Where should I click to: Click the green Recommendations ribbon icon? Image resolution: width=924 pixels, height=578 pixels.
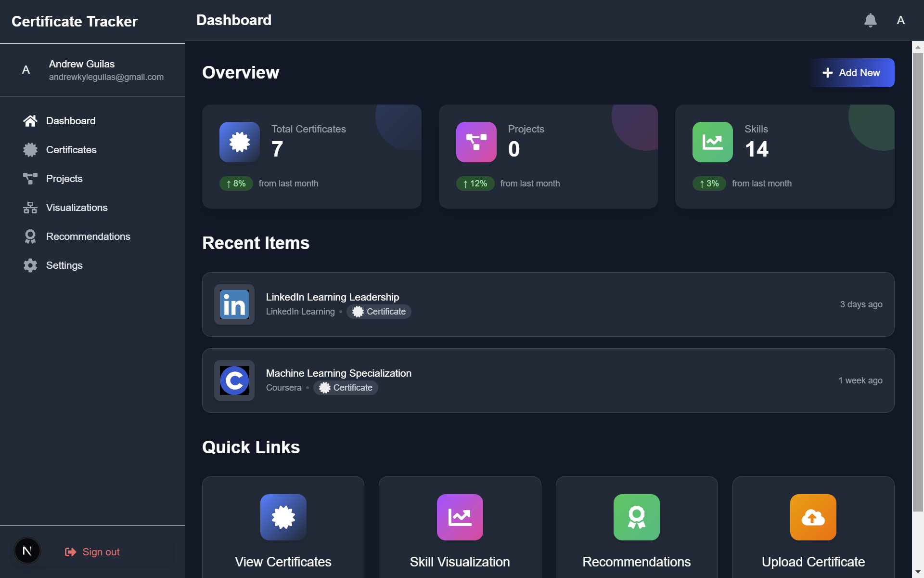[x=636, y=517]
